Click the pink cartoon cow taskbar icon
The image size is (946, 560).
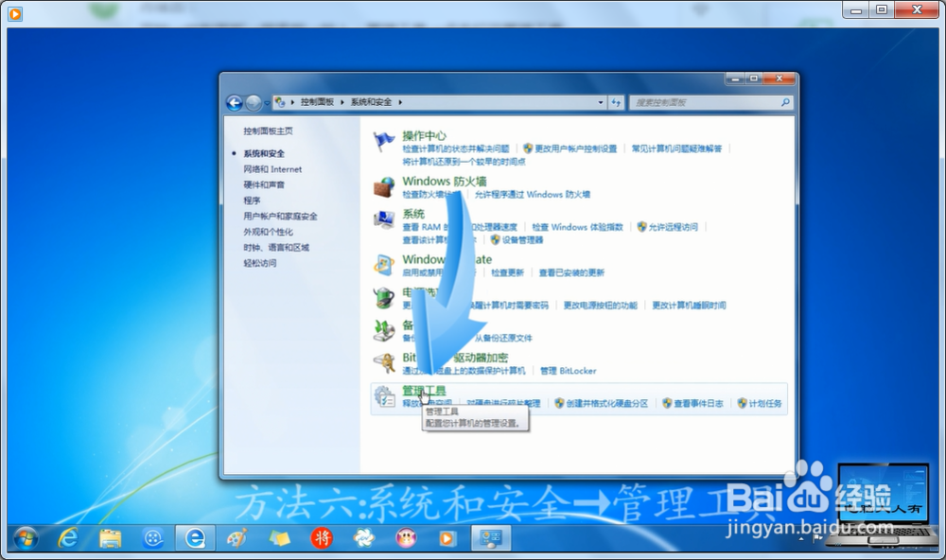click(x=406, y=537)
